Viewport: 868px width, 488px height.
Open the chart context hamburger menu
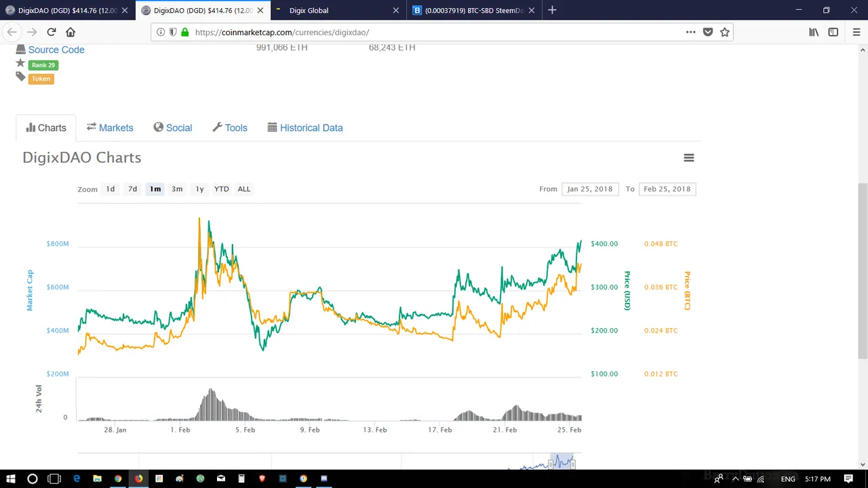click(x=688, y=158)
